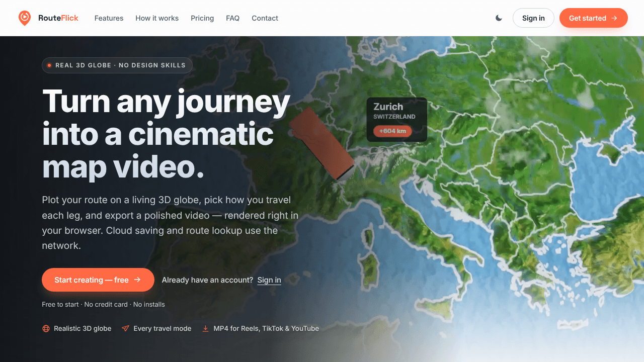This screenshot has width=644, height=362.
Task: Click the Already have an account? text
Action: coord(207,280)
